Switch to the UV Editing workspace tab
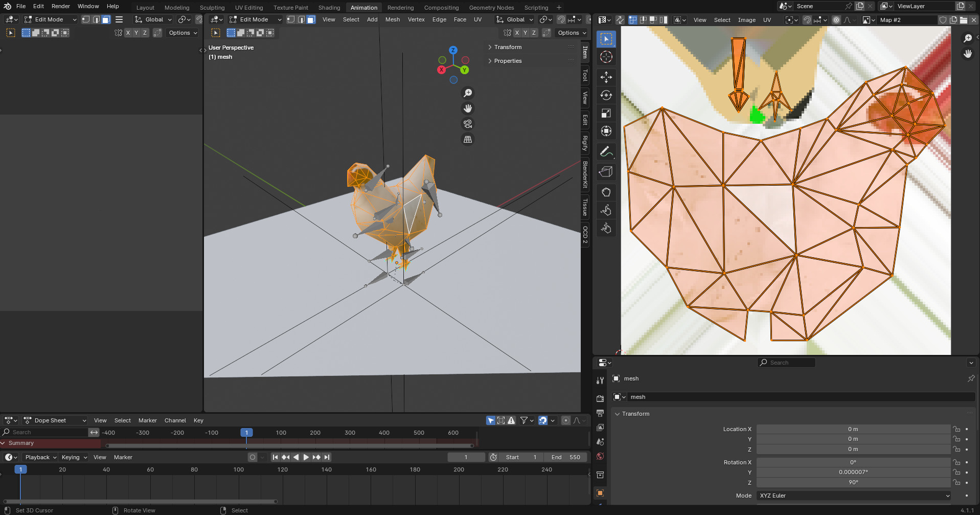The image size is (980, 515). [x=249, y=8]
